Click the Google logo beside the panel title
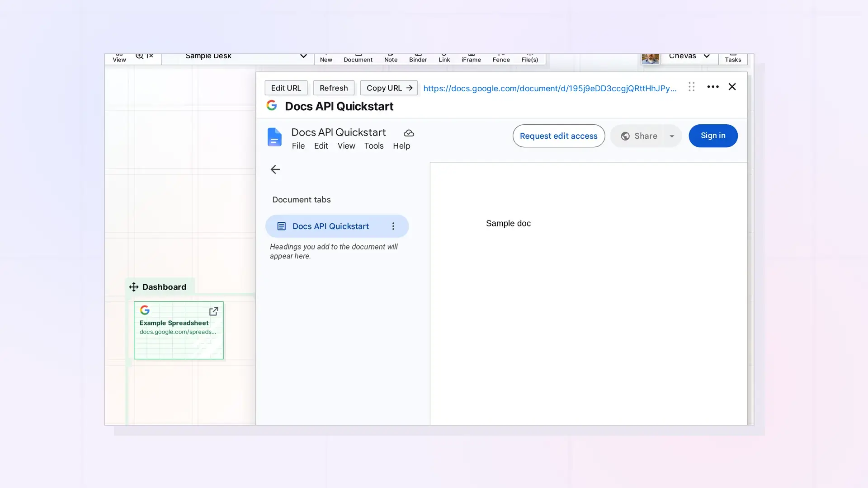Image resolution: width=868 pixels, height=488 pixels. pos(272,105)
